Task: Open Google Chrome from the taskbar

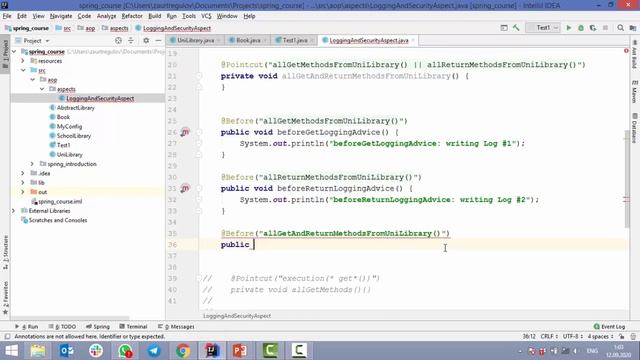Action: click(x=183, y=351)
